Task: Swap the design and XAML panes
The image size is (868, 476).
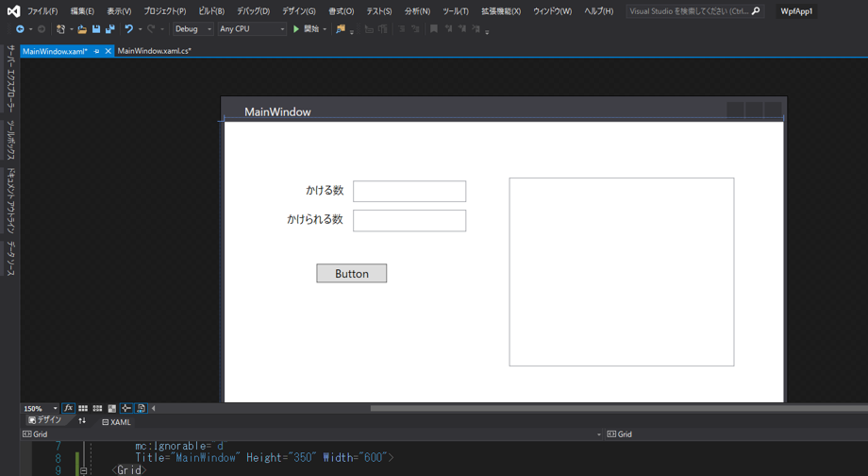Action: 82,421
